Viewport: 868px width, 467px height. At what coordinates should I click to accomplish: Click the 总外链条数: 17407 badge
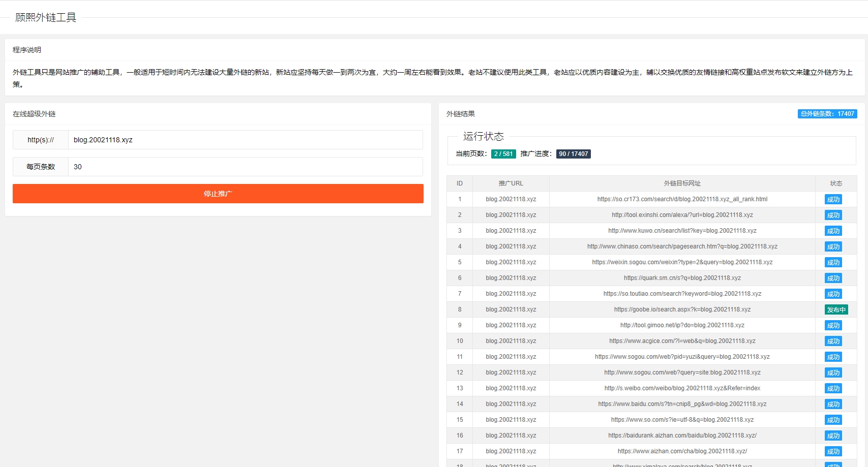(x=827, y=114)
